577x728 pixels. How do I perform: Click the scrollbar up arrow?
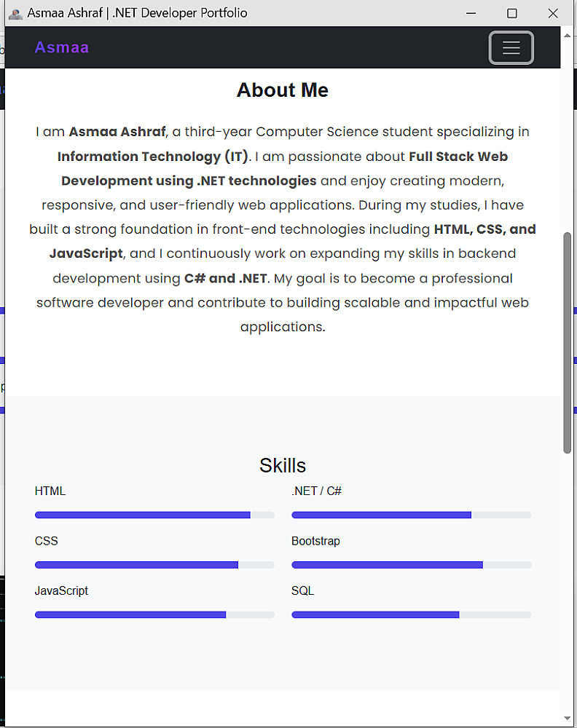pyautogui.click(x=568, y=34)
